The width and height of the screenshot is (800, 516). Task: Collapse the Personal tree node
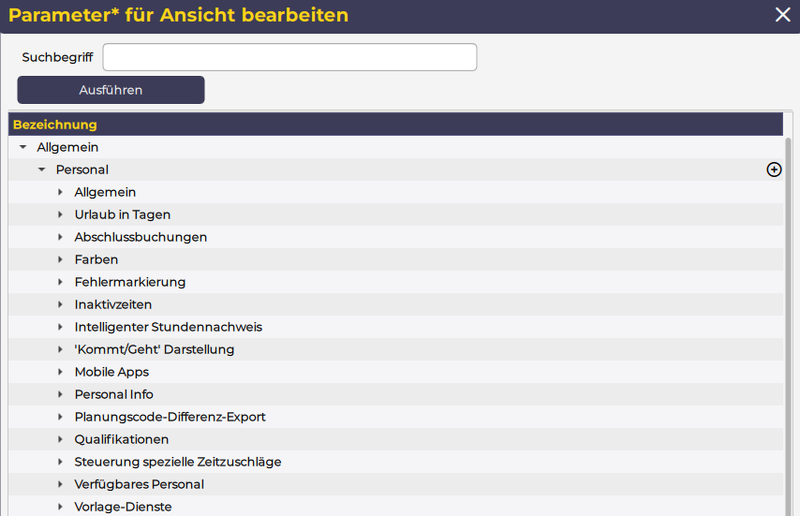point(42,170)
